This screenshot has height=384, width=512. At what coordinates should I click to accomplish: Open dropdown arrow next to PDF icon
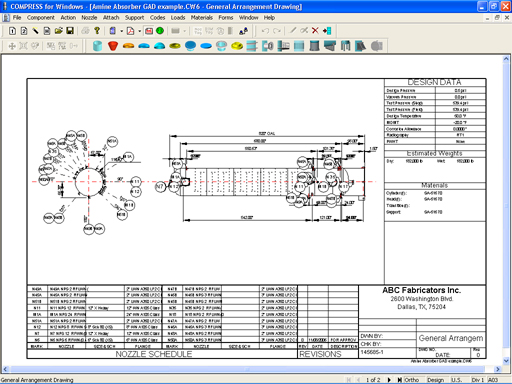click(140, 31)
